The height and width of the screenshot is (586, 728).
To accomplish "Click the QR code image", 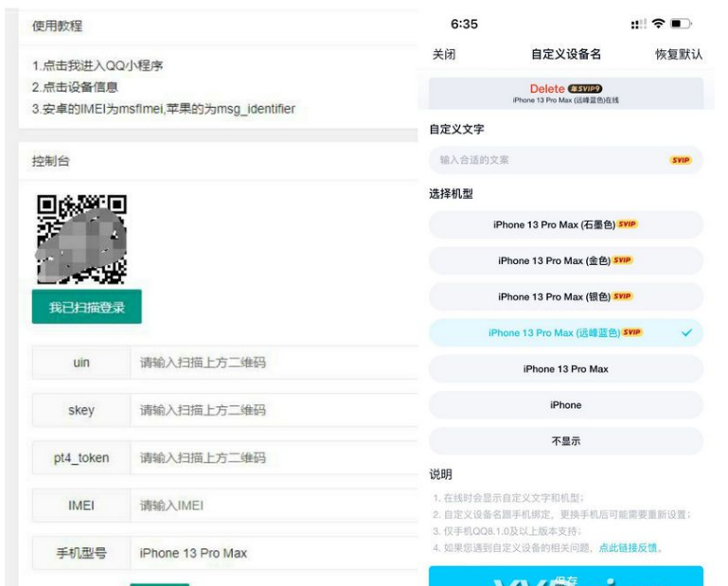I will 80,240.
